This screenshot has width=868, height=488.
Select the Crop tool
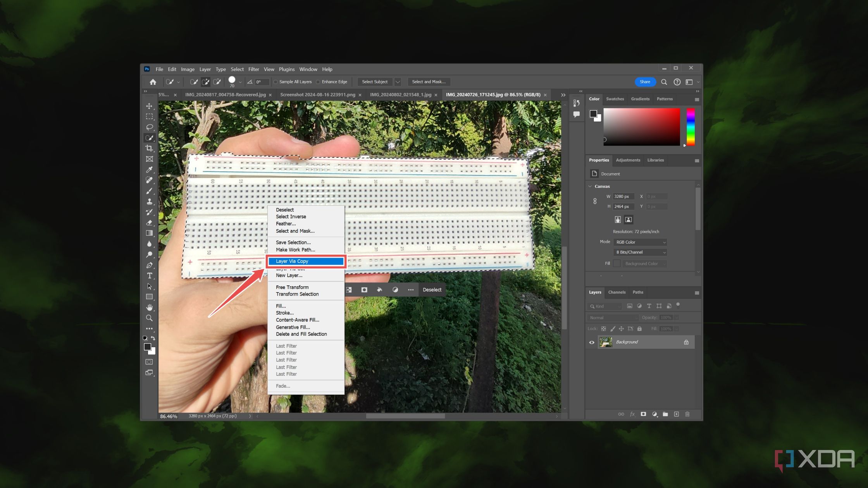click(x=149, y=148)
